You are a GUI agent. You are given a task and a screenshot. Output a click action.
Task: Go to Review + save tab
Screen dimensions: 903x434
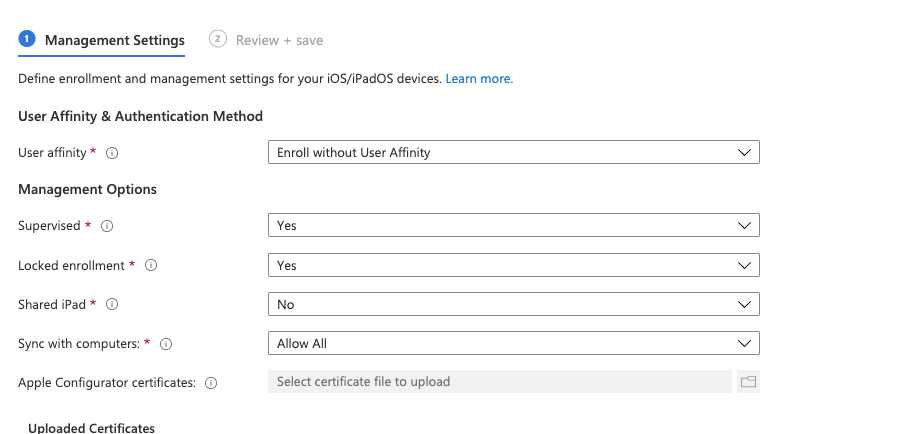coord(279,40)
